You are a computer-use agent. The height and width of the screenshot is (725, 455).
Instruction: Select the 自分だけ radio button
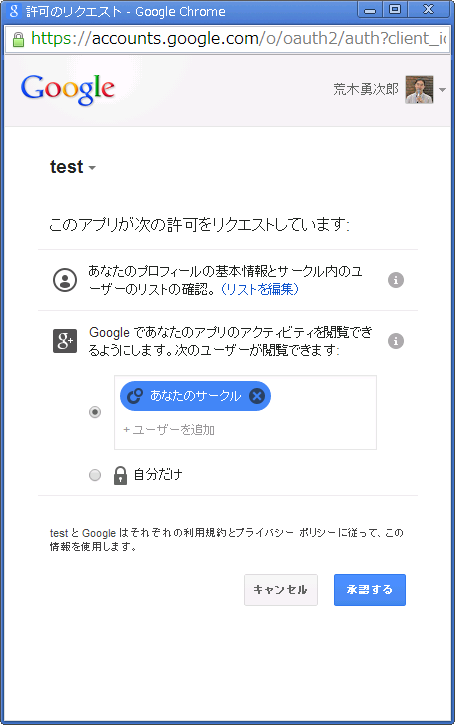95,475
